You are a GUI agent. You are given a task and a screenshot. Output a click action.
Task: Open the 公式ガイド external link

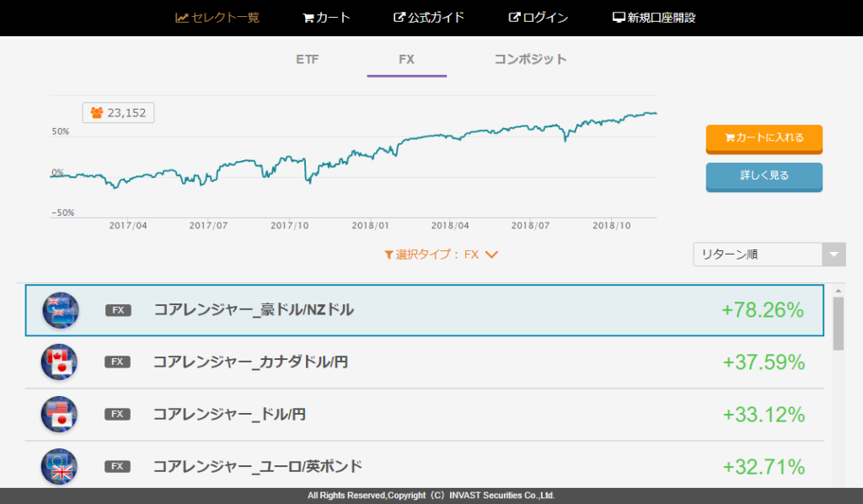pyautogui.click(x=429, y=18)
